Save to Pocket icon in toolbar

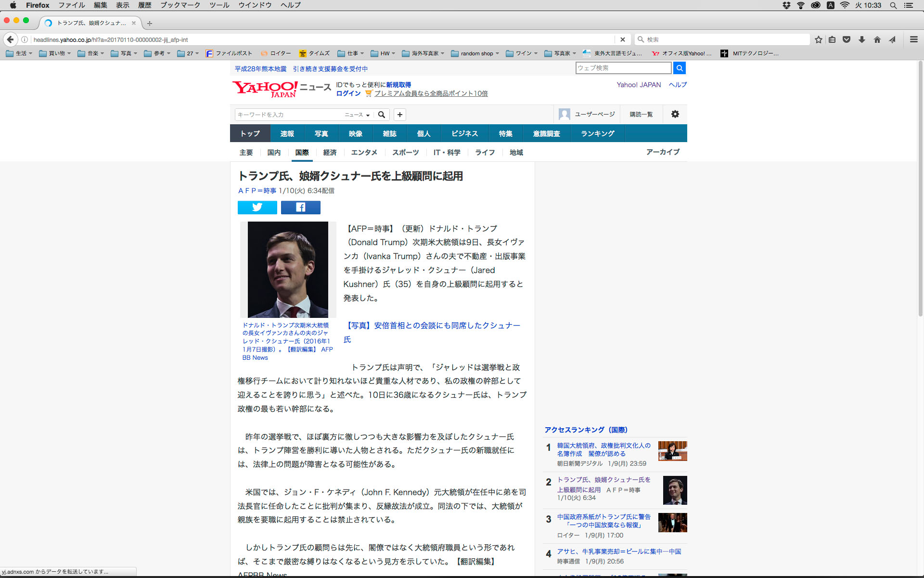click(847, 39)
